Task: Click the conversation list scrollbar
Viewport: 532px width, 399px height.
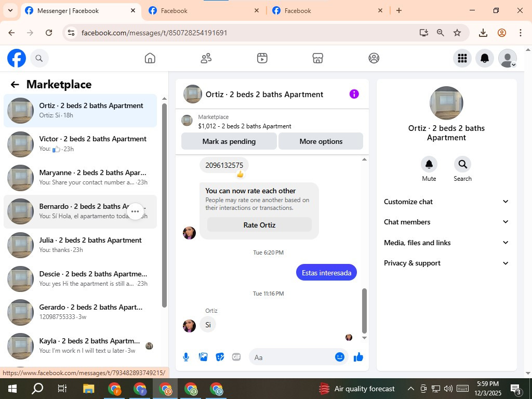Action: 164,205
